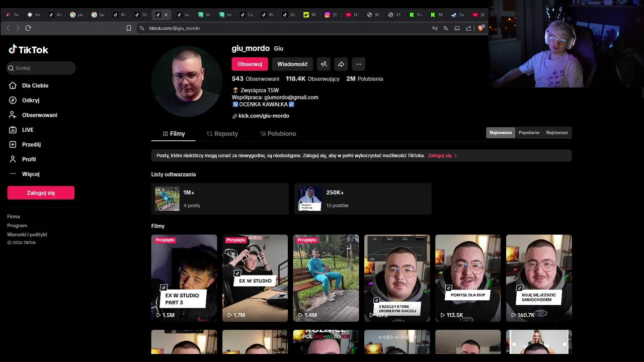Open video 3 RZECZY KTÓRE ZROBIŁBYM INACZEJ
Viewport: 644px width, 362px height.
(x=397, y=278)
